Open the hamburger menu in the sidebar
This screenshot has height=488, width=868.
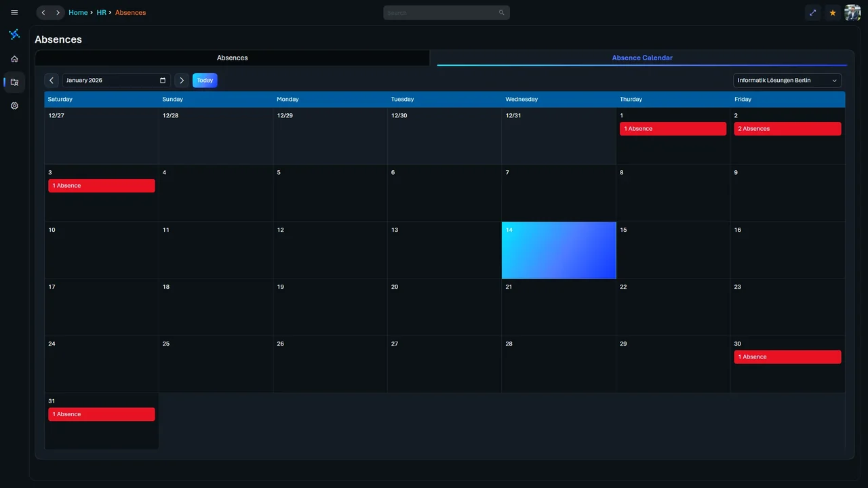click(14, 12)
